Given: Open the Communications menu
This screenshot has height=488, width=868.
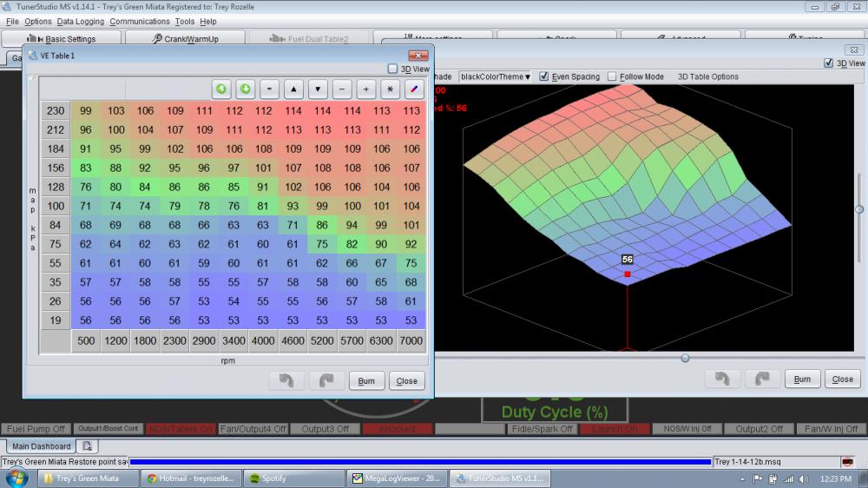Looking at the screenshot, I should (x=139, y=21).
